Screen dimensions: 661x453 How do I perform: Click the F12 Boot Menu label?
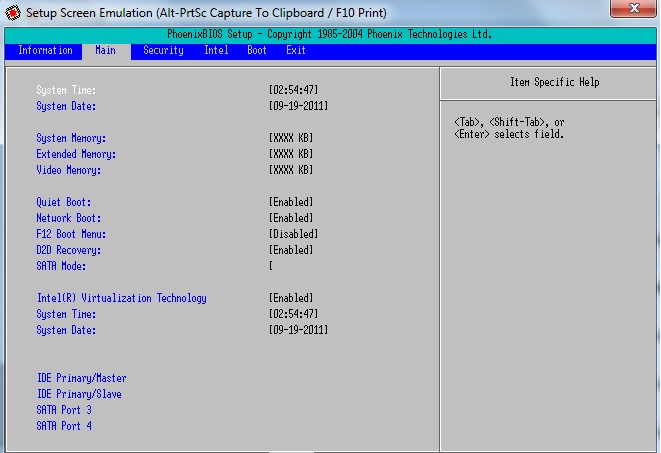pyautogui.click(x=71, y=234)
